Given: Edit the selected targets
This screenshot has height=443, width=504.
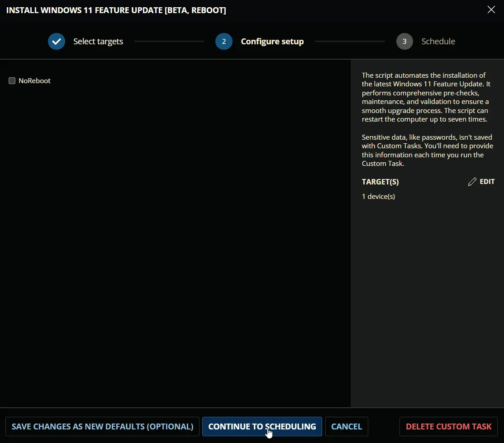Looking at the screenshot, I should 481,182.
